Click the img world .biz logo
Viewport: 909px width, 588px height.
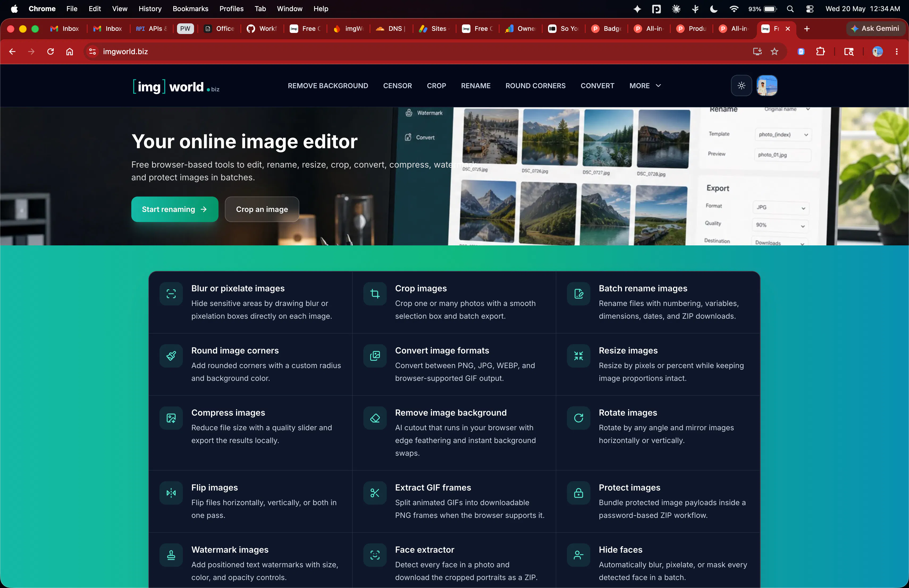[x=176, y=87]
